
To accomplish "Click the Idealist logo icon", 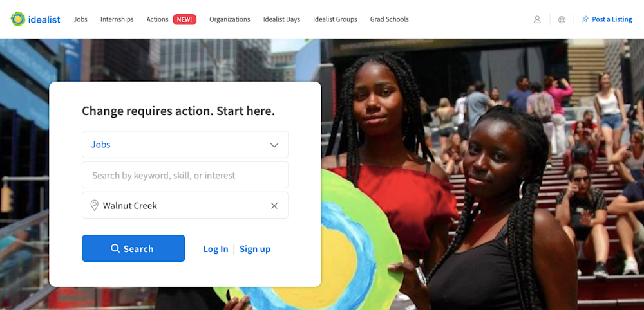I will (18, 19).
